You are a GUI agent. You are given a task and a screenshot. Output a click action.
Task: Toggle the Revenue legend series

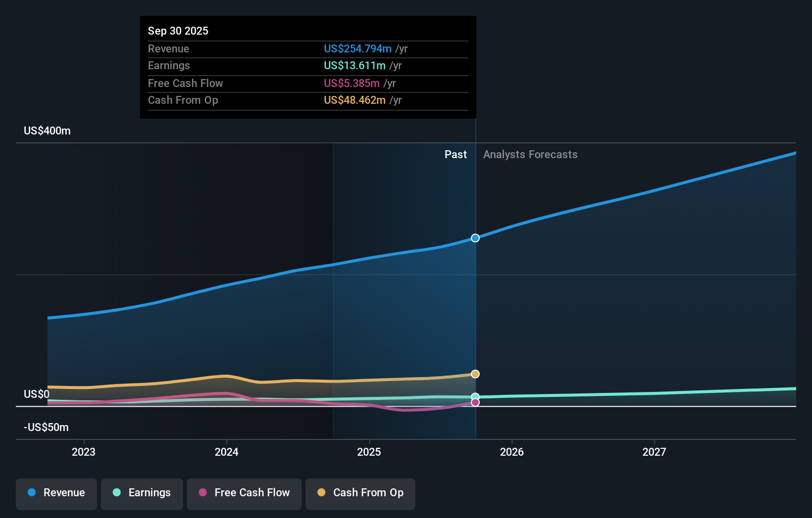(x=56, y=493)
